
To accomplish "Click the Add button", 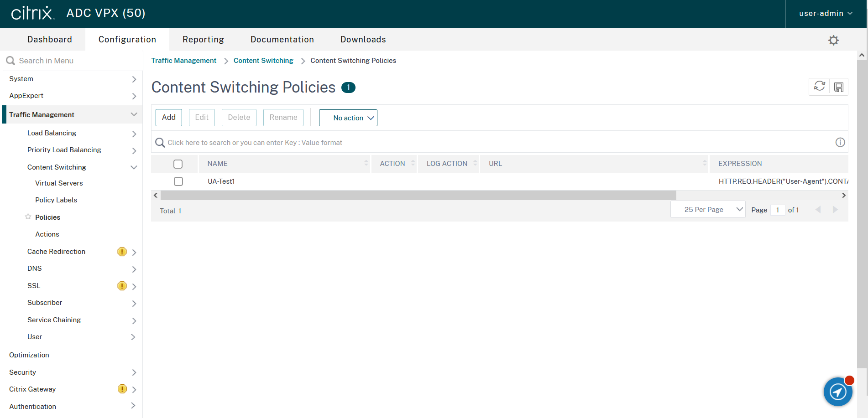I will coord(169,118).
